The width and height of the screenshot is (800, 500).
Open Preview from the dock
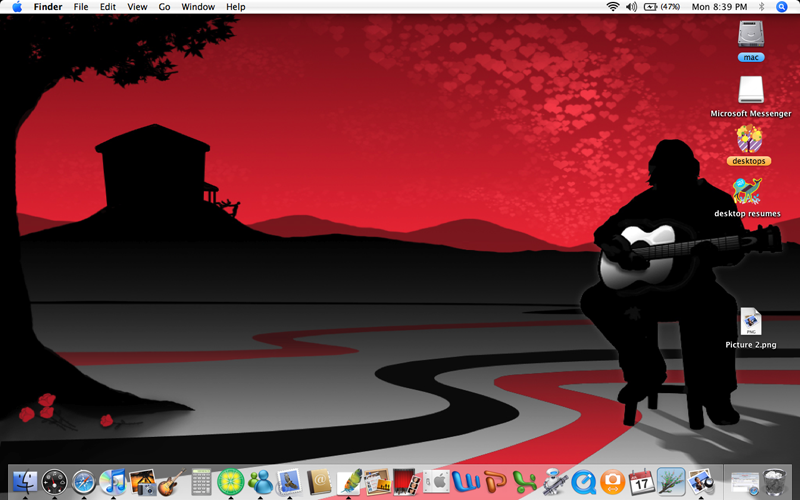701,482
